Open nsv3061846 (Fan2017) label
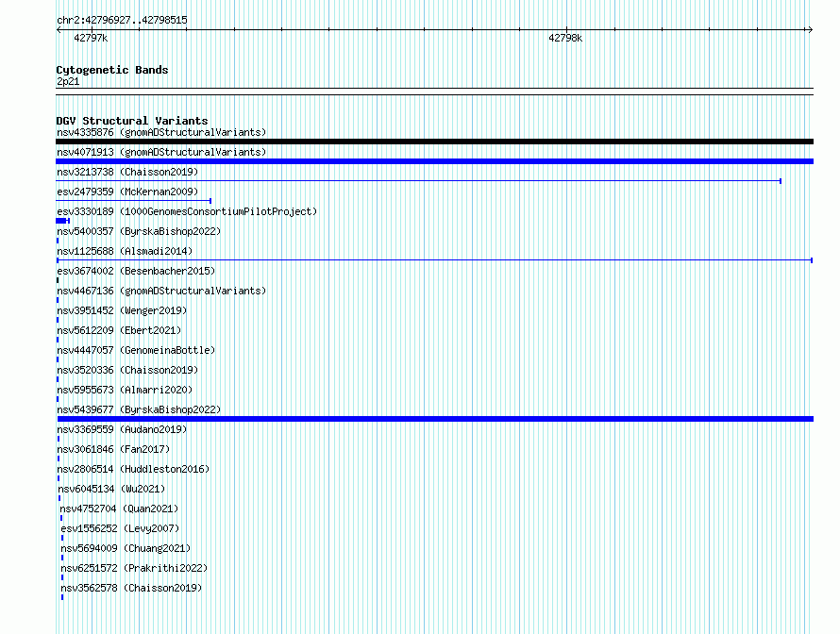Image resolution: width=840 pixels, height=634 pixels. click(x=113, y=449)
